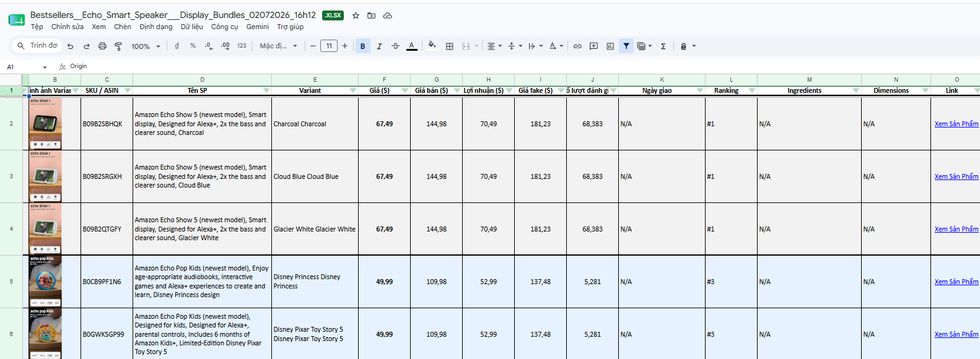Open the zoom 100% dropdown

point(146,46)
